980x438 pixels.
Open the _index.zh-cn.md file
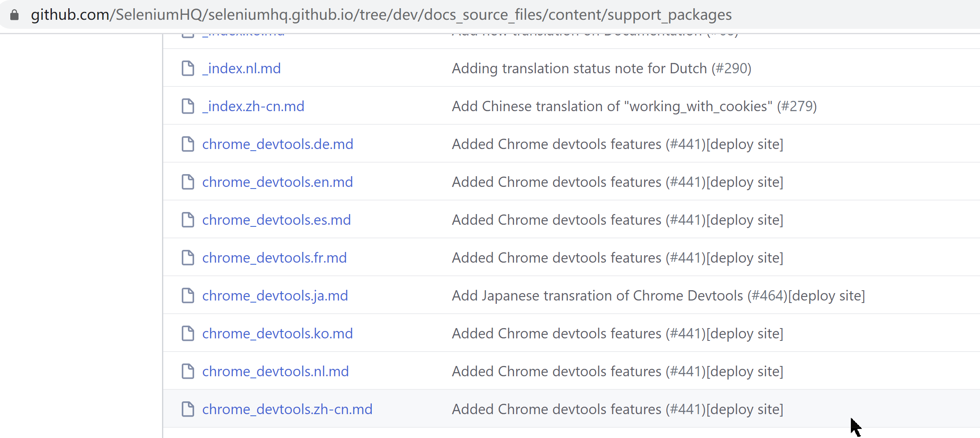click(253, 106)
